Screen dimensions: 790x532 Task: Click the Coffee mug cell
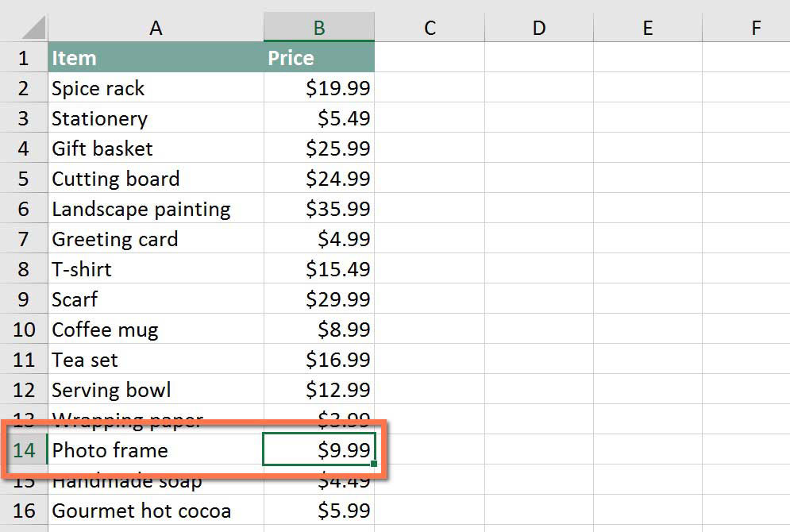(x=156, y=330)
